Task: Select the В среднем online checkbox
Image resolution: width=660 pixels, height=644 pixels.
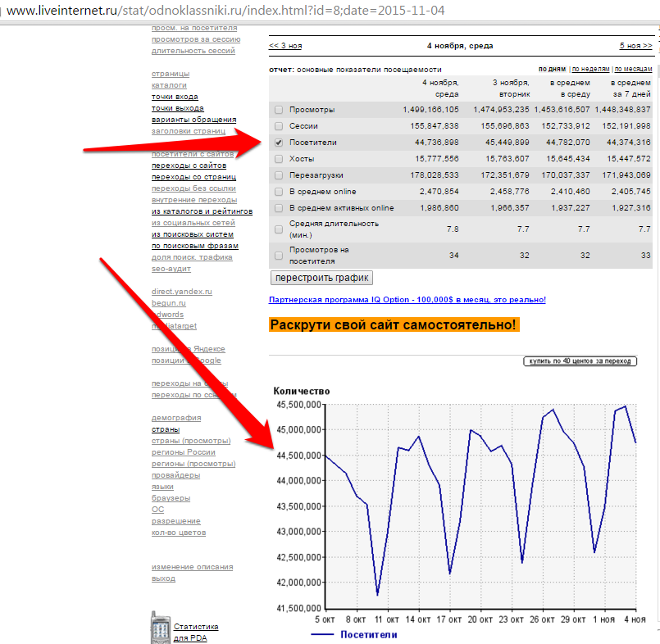Action: [279, 192]
